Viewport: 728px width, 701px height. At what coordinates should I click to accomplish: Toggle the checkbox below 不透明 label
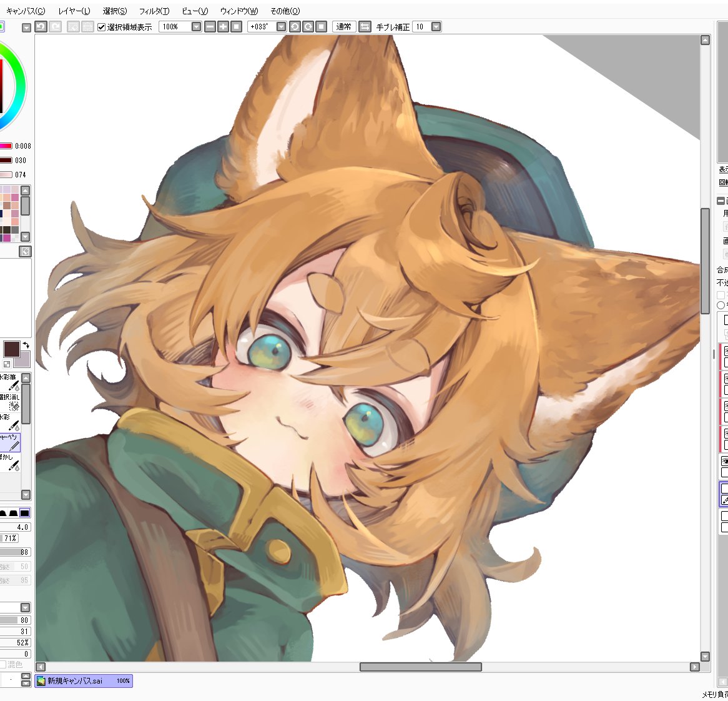click(721, 295)
